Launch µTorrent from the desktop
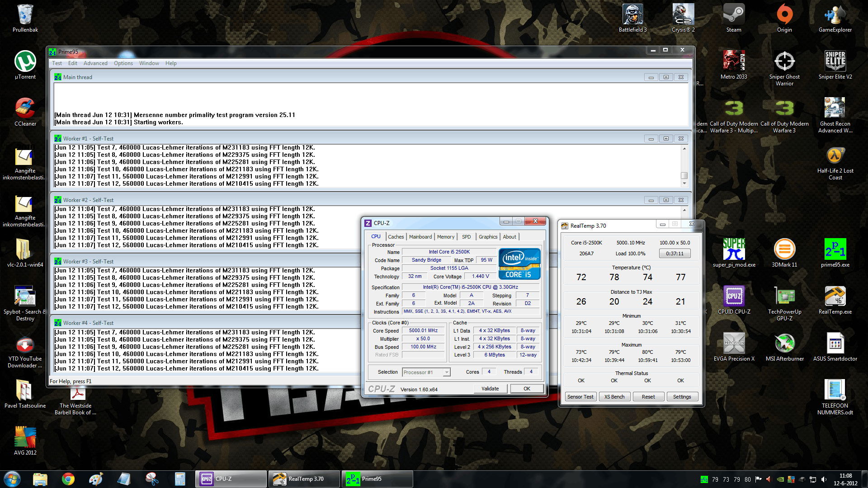The image size is (868, 488). [25, 65]
